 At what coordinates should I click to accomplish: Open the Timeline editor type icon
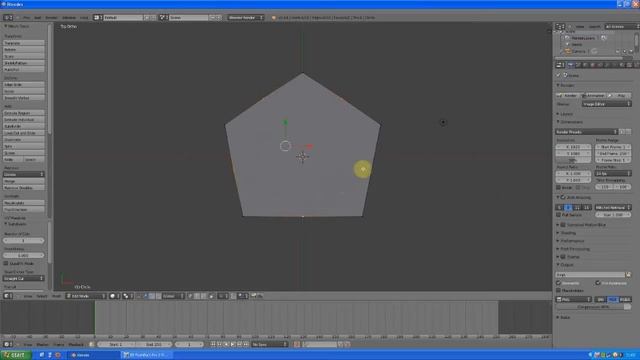[8, 344]
